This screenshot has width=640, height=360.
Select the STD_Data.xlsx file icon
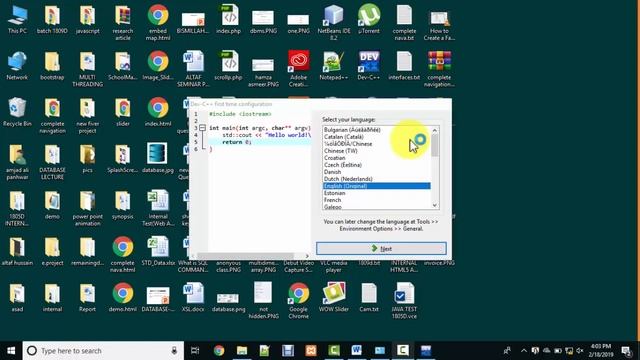tap(158, 251)
